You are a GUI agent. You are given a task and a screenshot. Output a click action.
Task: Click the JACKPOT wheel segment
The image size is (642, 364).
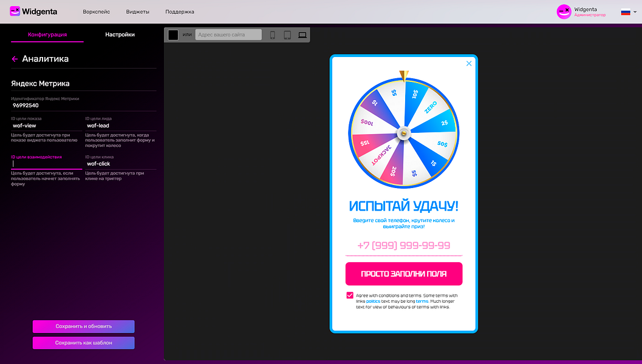point(381,155)
